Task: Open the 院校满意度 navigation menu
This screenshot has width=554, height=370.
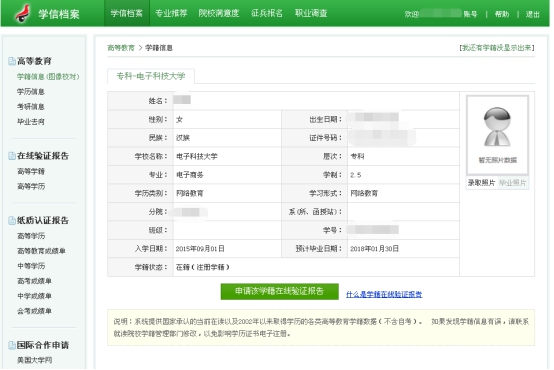Action: pos(219,13)
